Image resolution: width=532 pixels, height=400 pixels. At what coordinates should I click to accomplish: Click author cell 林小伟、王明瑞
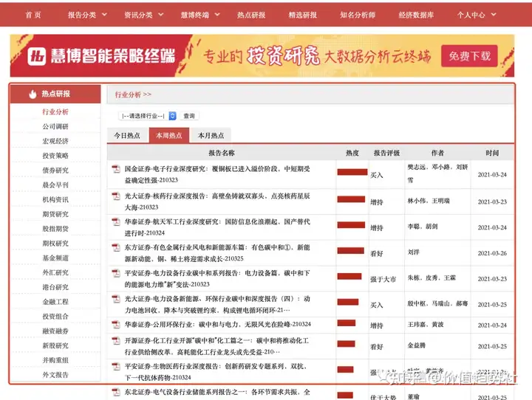coord(429,201)
